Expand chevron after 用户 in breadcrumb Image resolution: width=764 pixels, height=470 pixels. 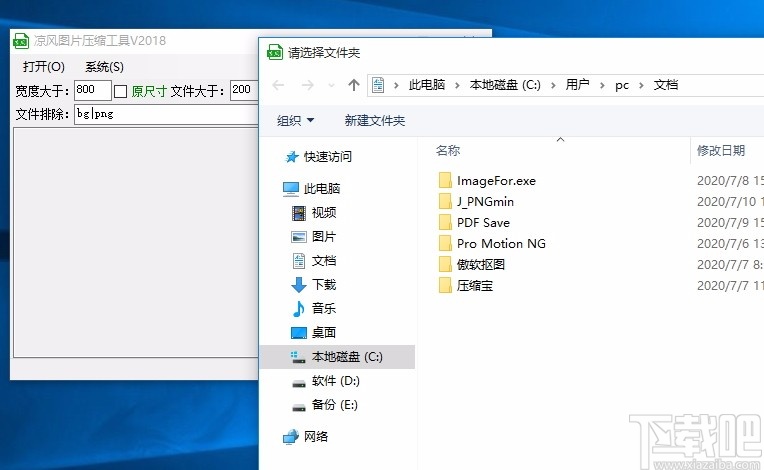coord(602,86)
